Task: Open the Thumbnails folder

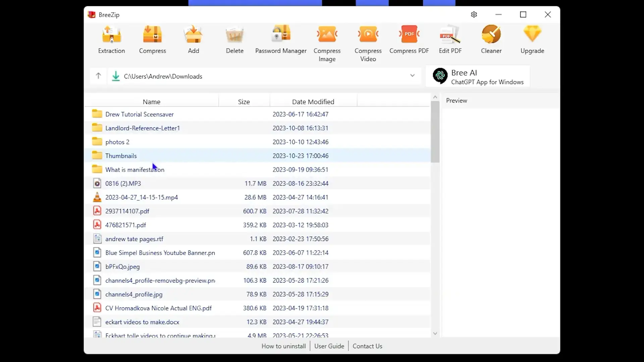Action: [x=121, y=156]
